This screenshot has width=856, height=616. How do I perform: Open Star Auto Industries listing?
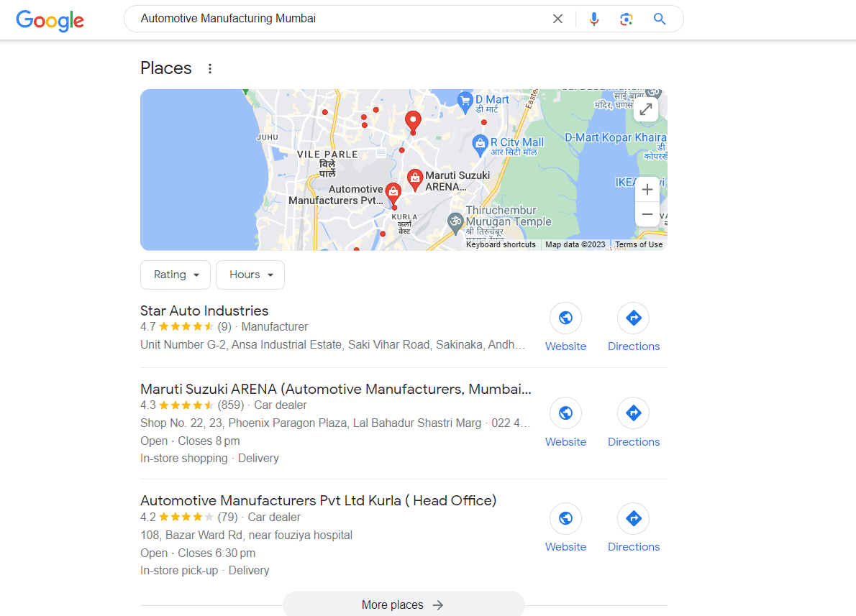coord(204,311)
